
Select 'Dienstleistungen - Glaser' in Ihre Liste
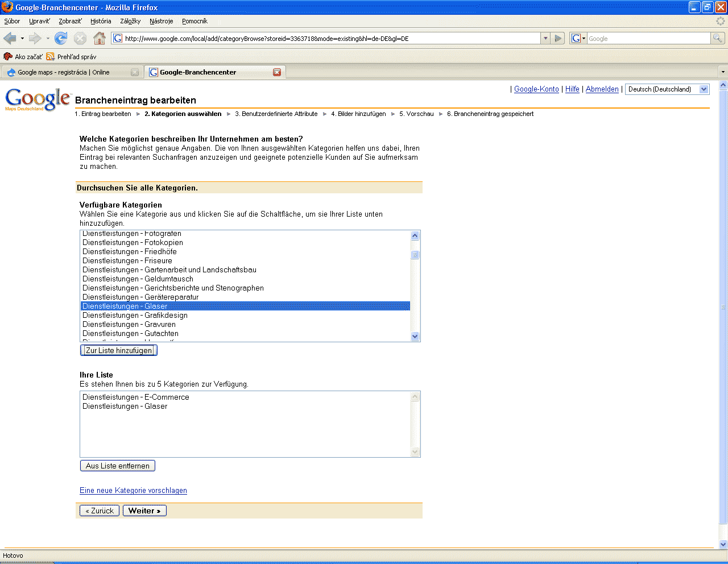(245, 406)
